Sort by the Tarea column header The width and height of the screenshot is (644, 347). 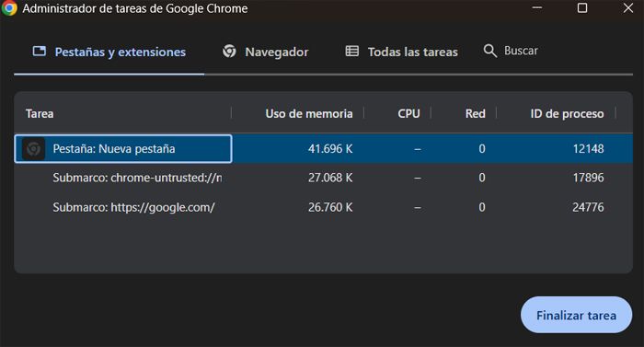pos(40,113)
